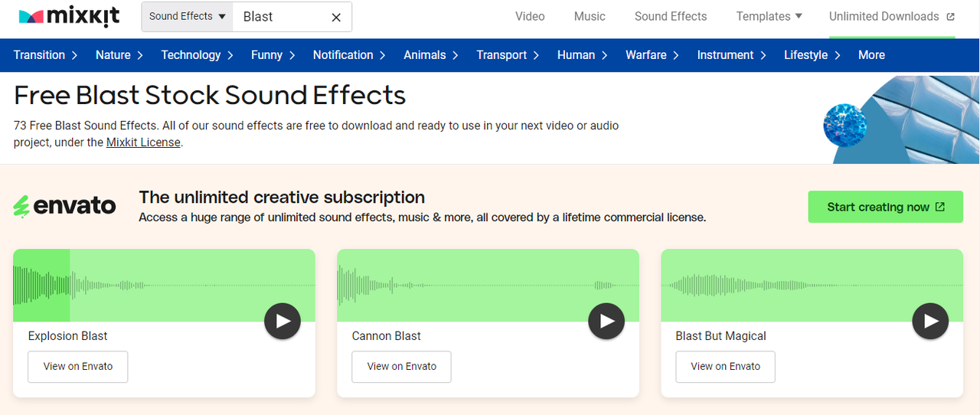Play the Explosion Blast sound
This screenshot has height=415, width=980.
pyautogui.click(x=283, y=321)
